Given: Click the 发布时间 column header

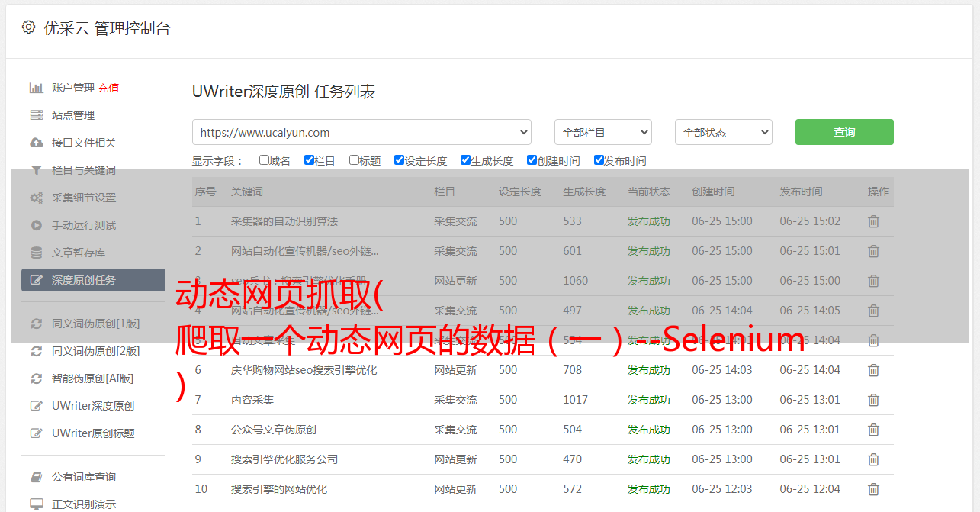Looking at the screenshot, I should [801, 192].
